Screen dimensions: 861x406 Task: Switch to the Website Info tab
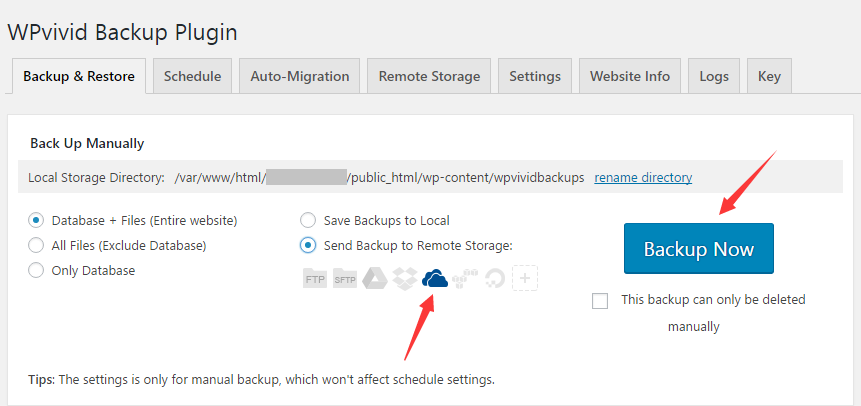[630, 76]
